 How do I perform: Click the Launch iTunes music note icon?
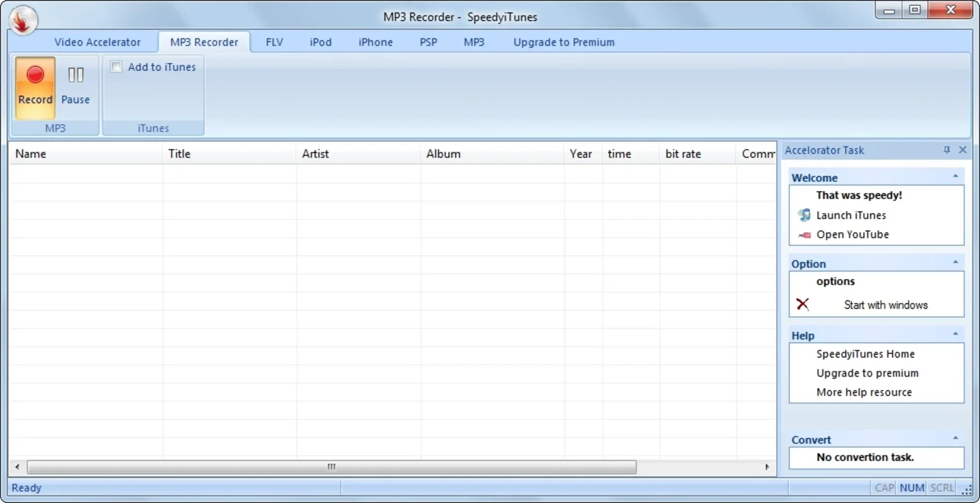click(x=804, y=215)
